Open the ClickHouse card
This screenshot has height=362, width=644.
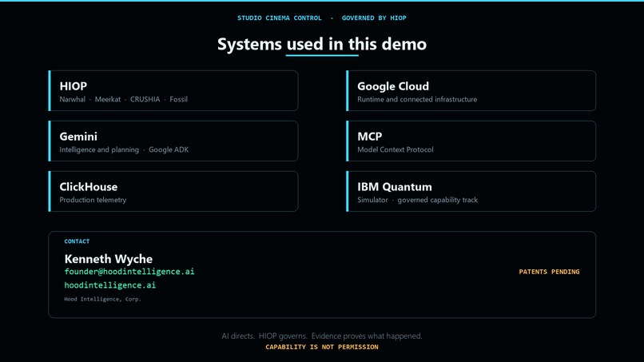tap(173, 192)
